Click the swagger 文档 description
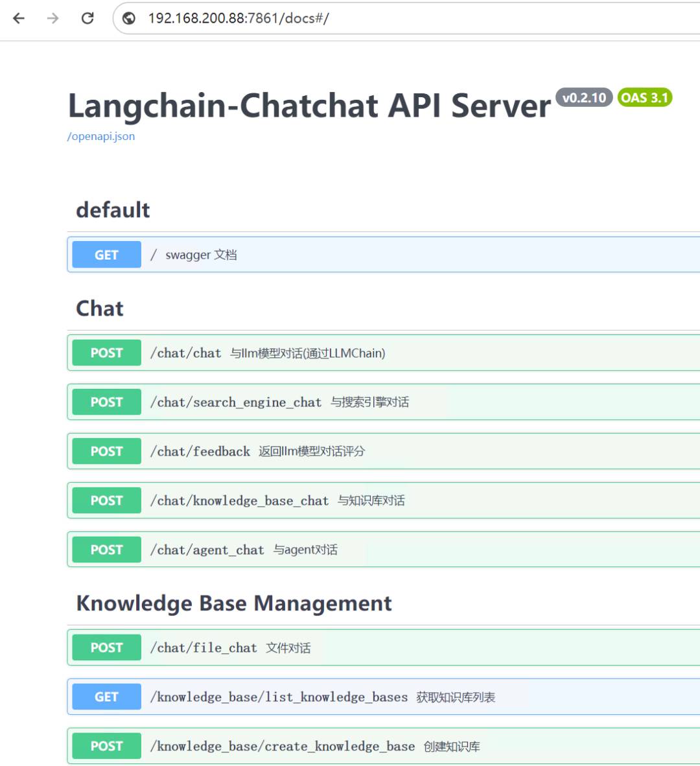The height and width of the screenshot is (766, 700). (x=202, y=255)
